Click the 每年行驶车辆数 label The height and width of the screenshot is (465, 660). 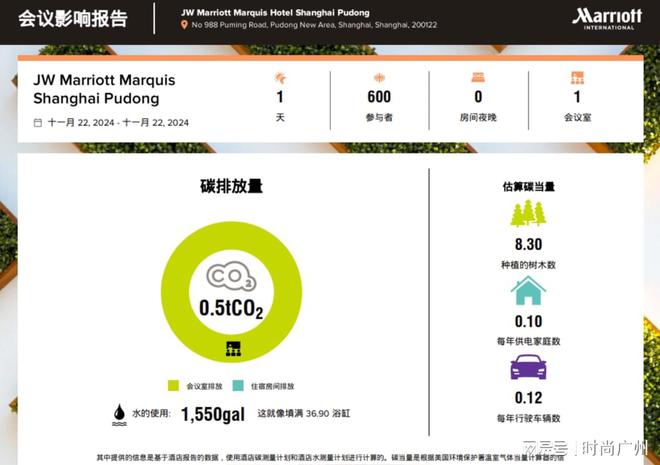pyautogui.click(x=528, y=418)
